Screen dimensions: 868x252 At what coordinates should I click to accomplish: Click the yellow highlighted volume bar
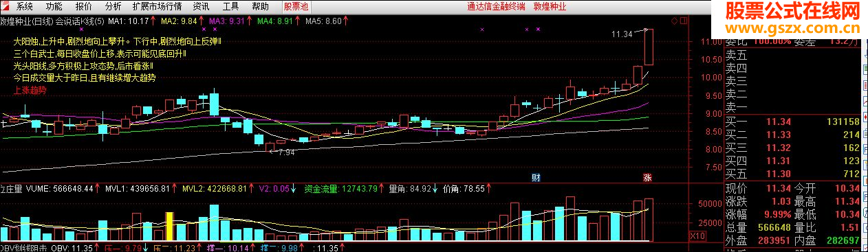169,226
